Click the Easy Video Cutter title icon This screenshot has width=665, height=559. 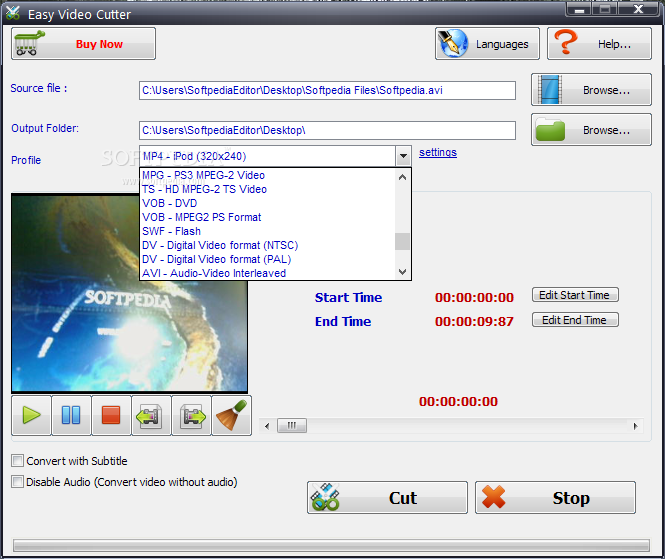point(13,13)
